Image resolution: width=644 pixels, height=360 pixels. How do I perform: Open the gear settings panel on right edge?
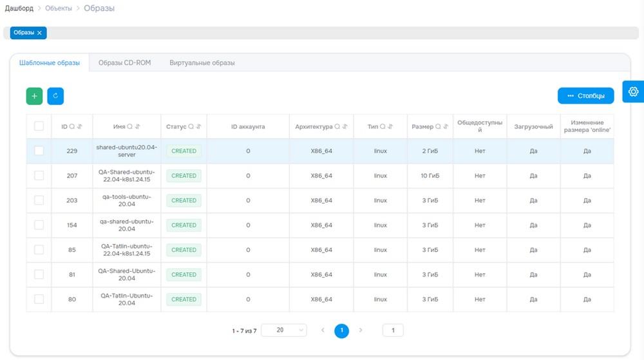pyautogui.click(x=633, y=91)
